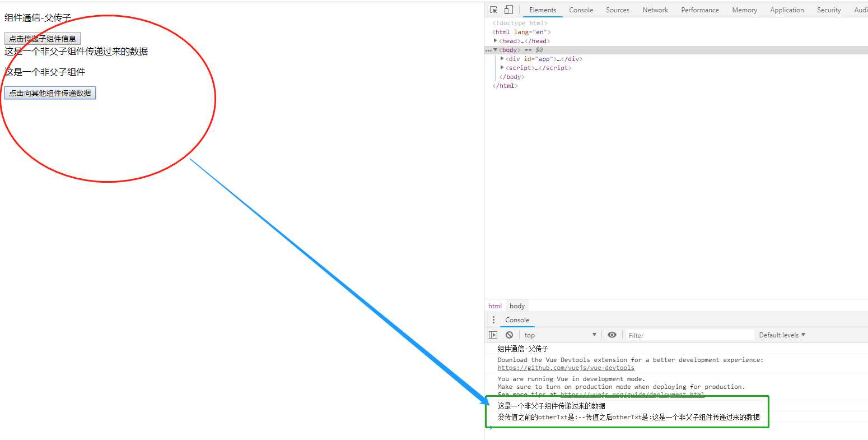
Task: Click the 点击向其他组件传递数据 button
Action: (x=50, y=93)
